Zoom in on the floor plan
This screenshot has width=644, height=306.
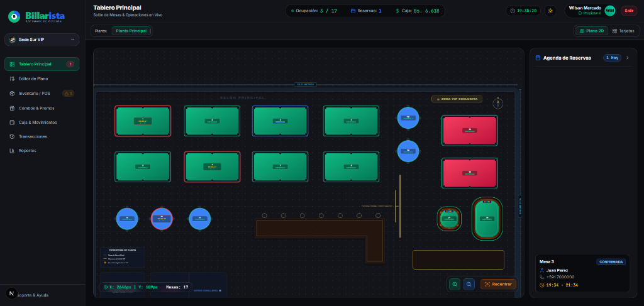click(455, 284)
